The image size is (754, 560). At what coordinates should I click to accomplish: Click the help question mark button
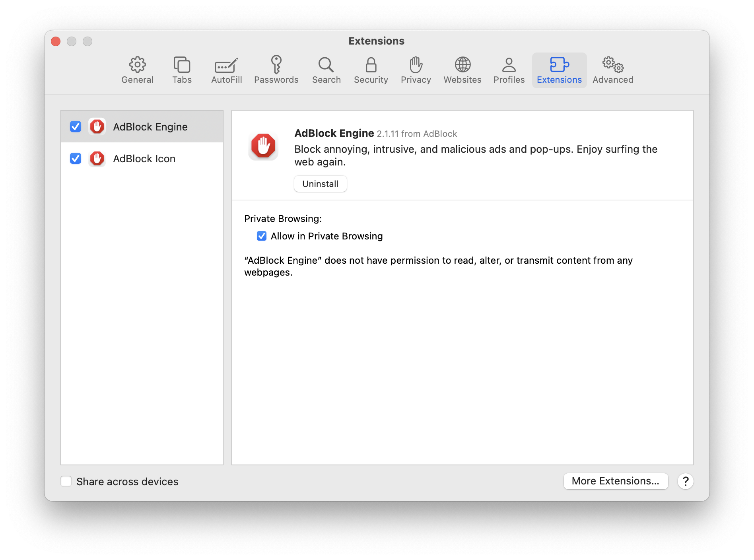[x=685, y=481]
